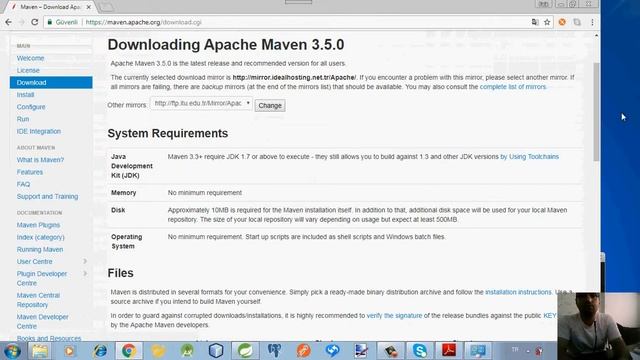Open the media player taskbar icon
The height and width of the screenshot is (360, 640).
tap(69, 351)
